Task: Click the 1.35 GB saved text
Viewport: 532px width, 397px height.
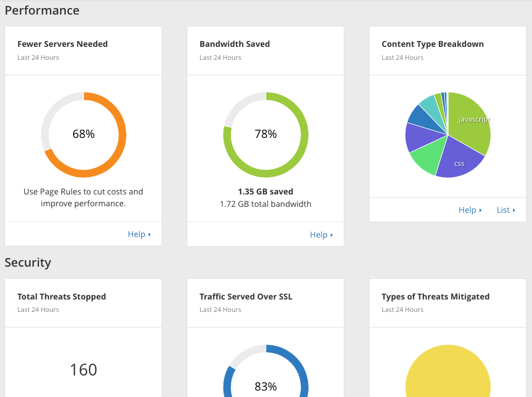Action: click(265, 192)
